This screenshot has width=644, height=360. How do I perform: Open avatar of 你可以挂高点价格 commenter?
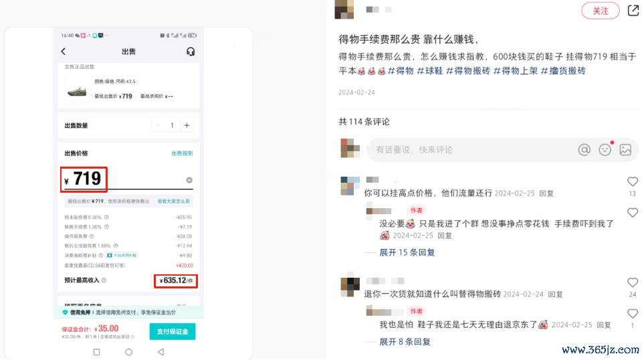pyautogui.click(x=350, y=186)
